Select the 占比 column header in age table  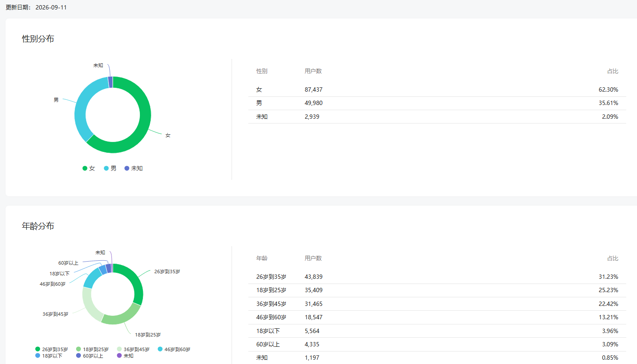coord(612,258)
